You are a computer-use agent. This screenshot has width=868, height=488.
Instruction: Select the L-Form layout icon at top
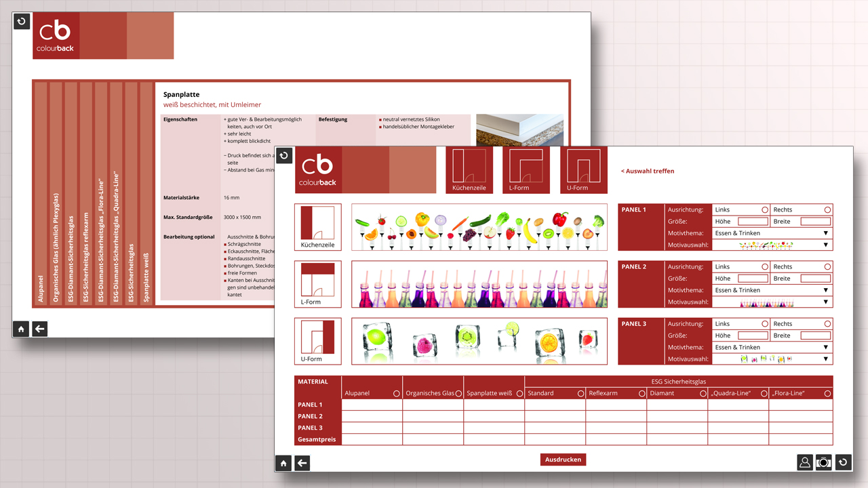click(526, 170)
